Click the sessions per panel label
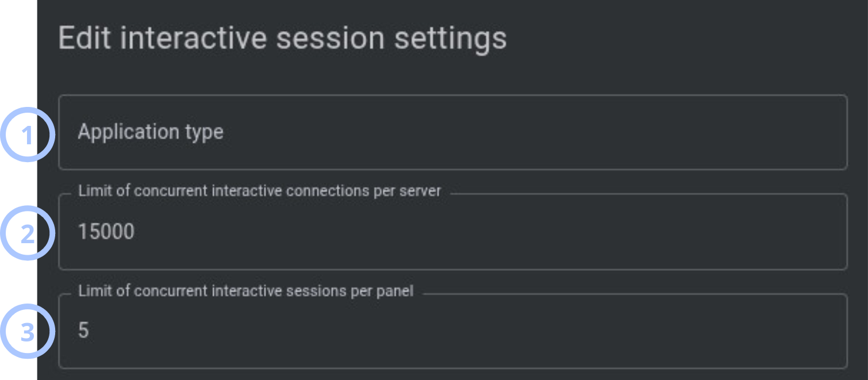The image size is (868, 380). (246, 291)
